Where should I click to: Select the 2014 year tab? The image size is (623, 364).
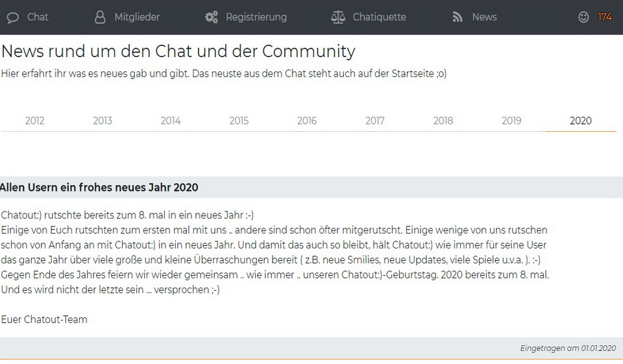click(171, 121)
